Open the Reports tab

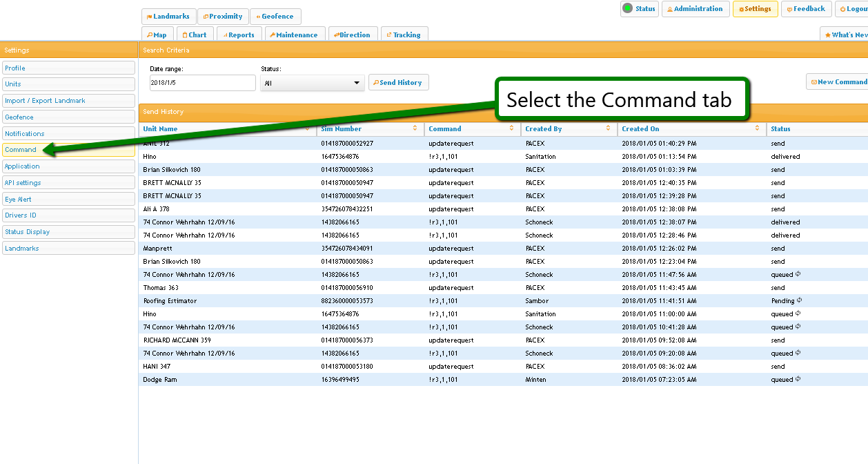pyautogui.click(x=237, y=35)
